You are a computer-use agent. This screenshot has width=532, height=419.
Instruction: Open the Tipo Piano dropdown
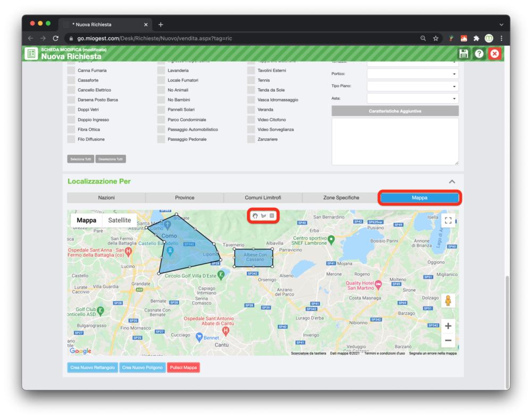(x=413, y=86)
